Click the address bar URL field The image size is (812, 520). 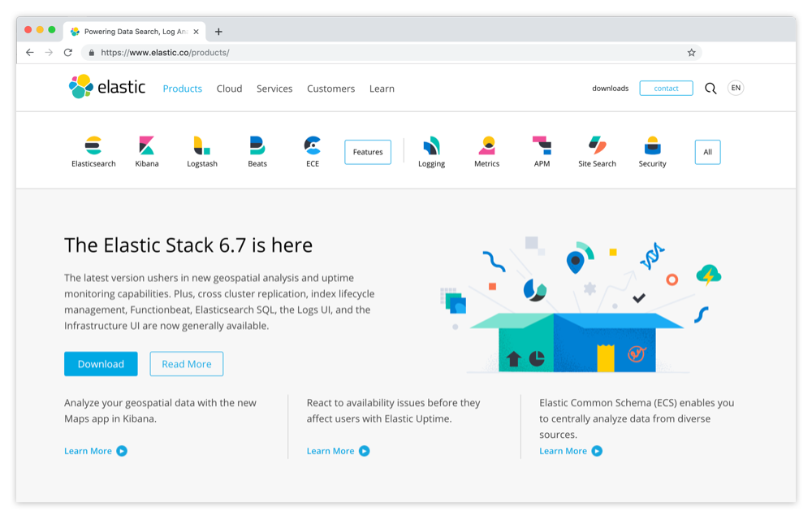[x=391, y=52]
